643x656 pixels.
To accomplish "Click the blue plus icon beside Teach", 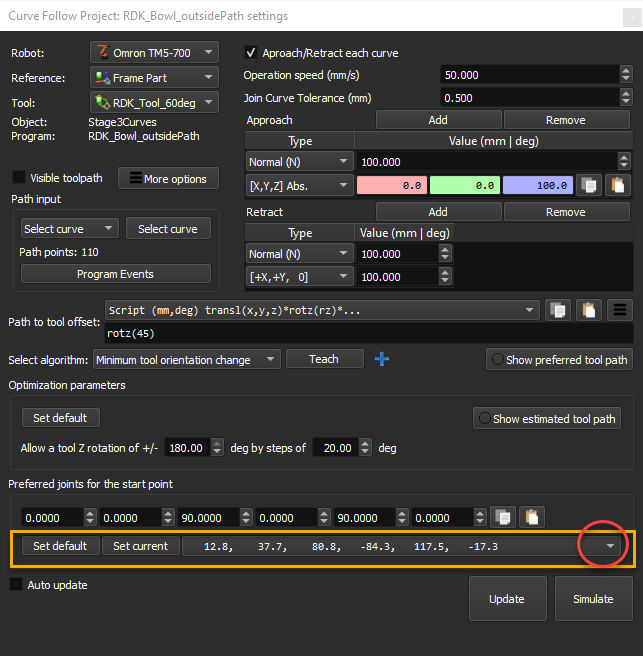I will click(381, 360).
